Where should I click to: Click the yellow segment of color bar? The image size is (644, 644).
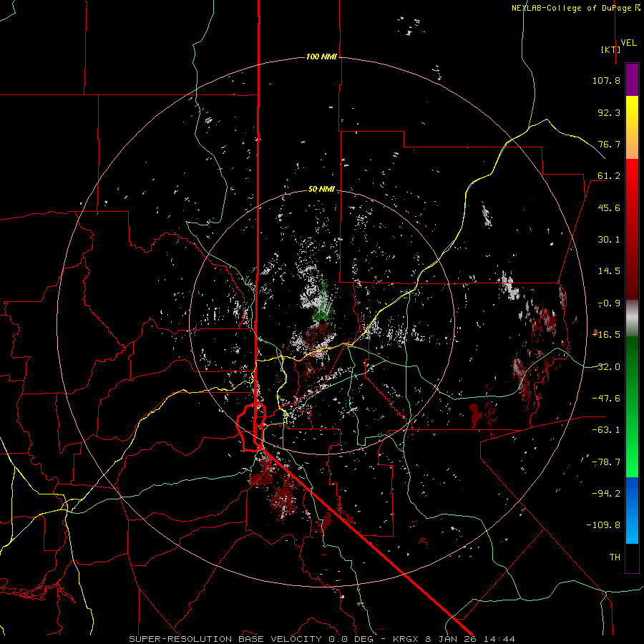pyautogui.click(x=632, y=127)
